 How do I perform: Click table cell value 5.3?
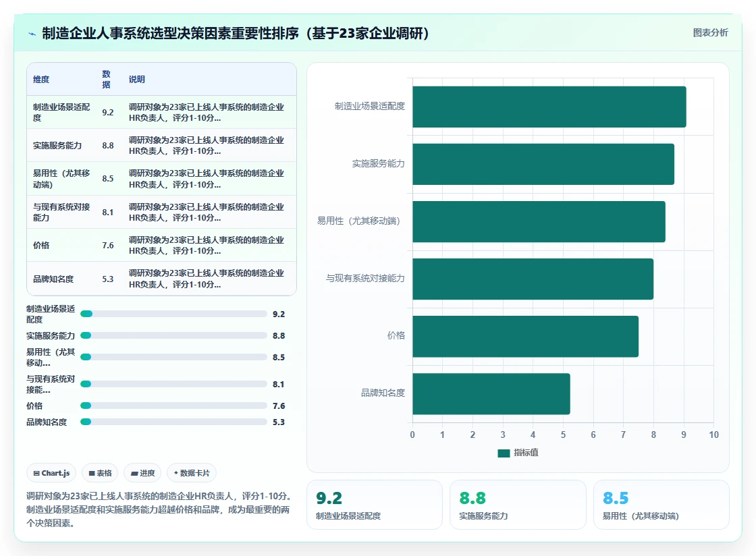coord(107,279)
